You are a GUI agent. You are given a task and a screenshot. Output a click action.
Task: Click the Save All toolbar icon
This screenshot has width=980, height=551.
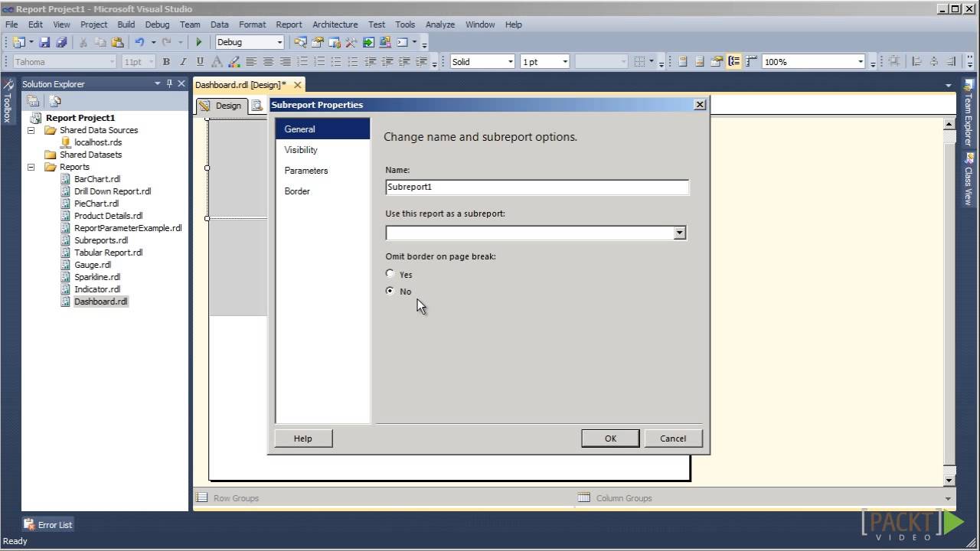61,43
